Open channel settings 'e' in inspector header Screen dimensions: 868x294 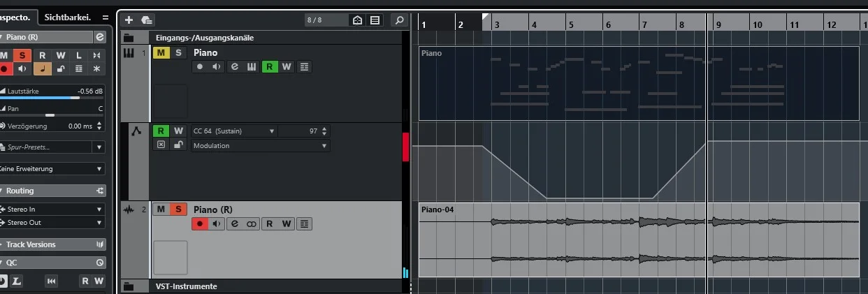tap(100, 37)
